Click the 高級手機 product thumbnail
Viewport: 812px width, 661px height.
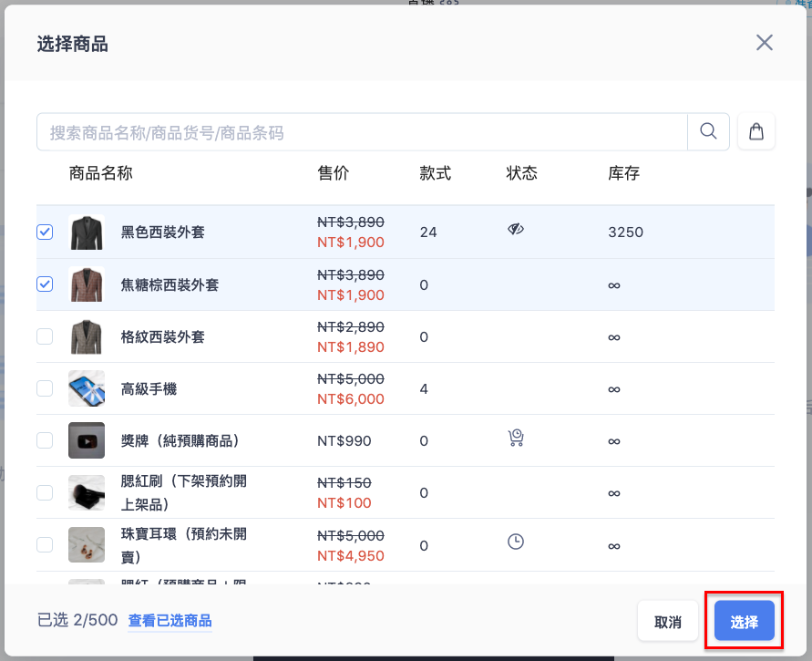pos(87,388)
